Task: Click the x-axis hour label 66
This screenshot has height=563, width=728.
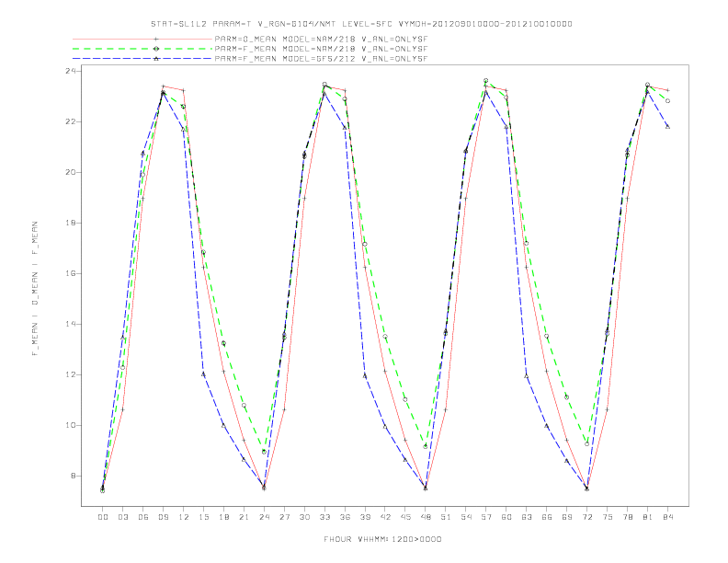Action: pyautogui.click(x=547, y=517)
